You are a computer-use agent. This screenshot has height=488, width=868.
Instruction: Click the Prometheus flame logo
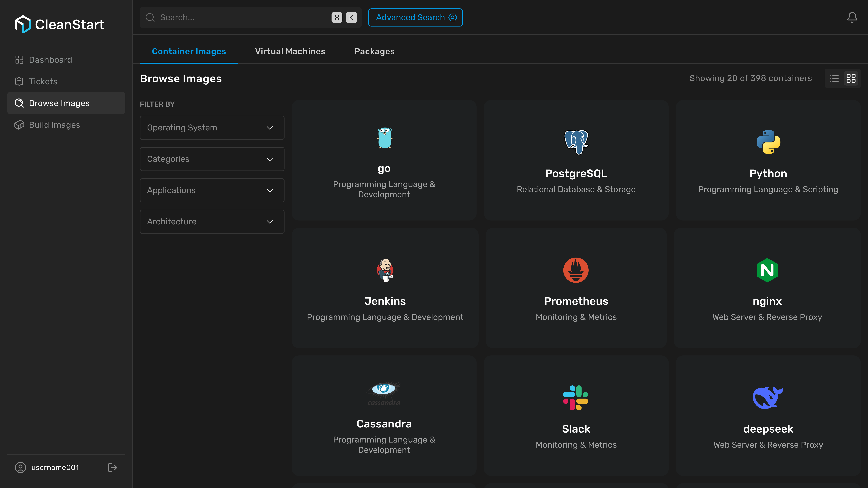[x=576, y=270]
